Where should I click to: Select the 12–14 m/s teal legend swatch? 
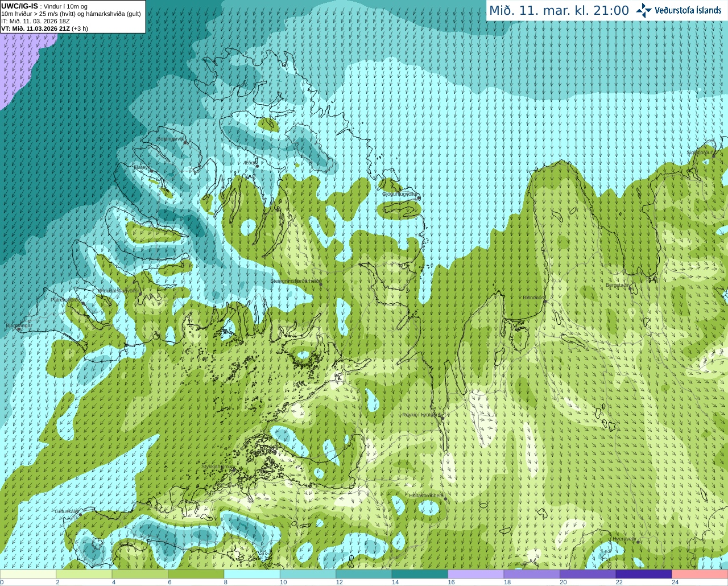click(364, 574)
